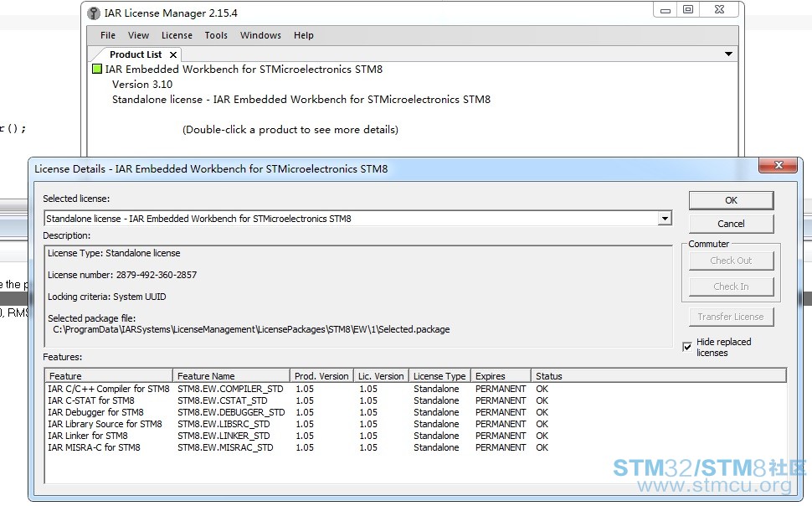Click the STM8.EW.MISRAC_STD feature name

coord(225,447)
